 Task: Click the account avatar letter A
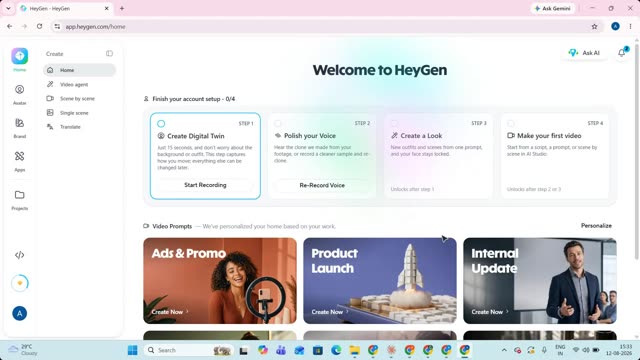click(x=20, y=313)
